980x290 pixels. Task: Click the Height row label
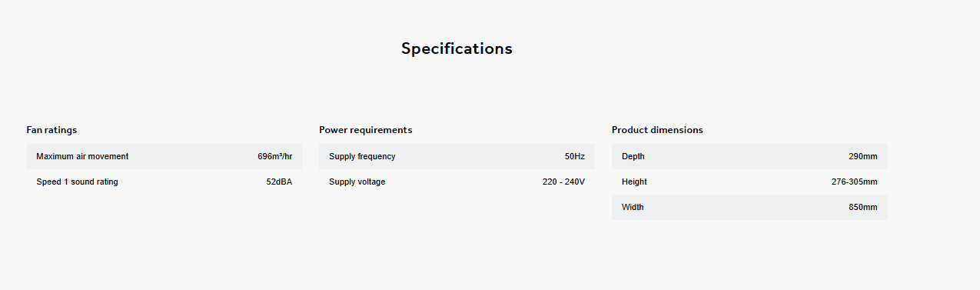[634, 182]
